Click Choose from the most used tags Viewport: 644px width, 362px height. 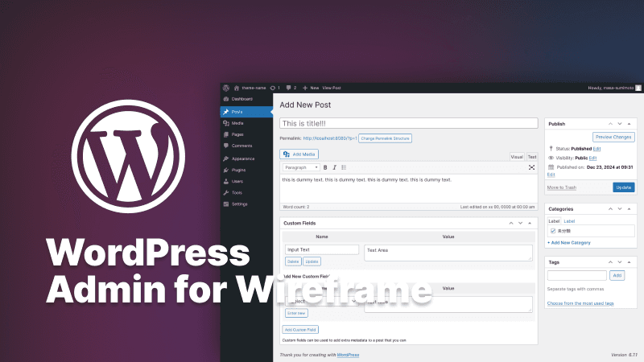coord(580,303)
